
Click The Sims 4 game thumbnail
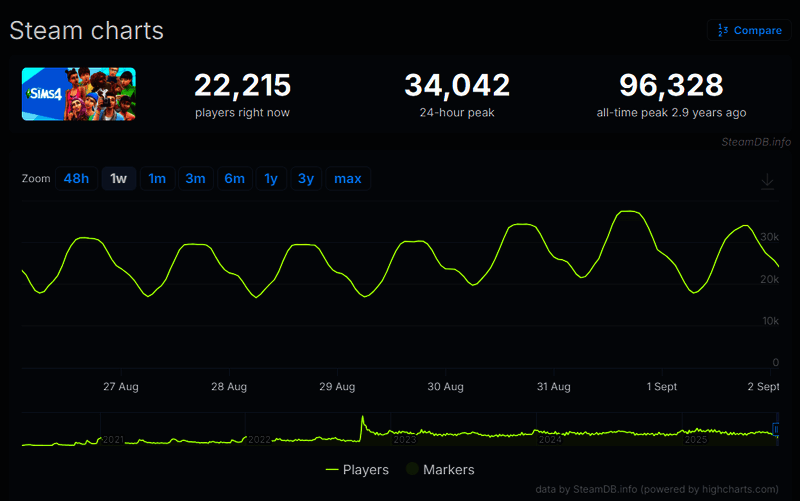(78, 94)
